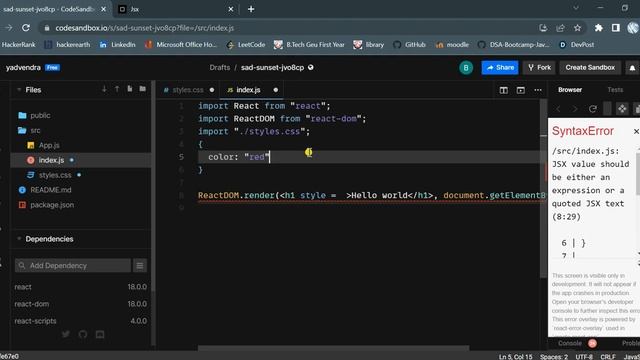Click react-scripts dependency row
Image resolution: width=640 pixels, height=360 pixels.
(x=80, y=321)
